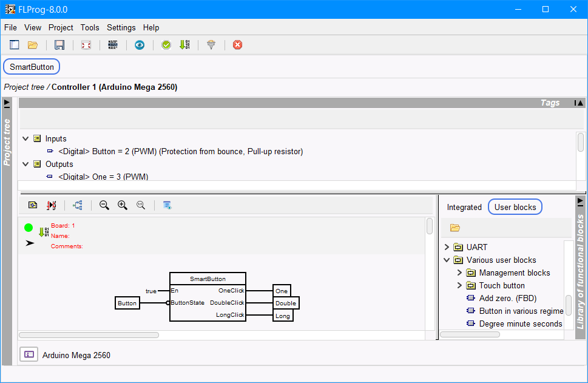Click the SmartButton block title in diagram
This screenshot has height=383, width=588.
[x=208, y=279]
